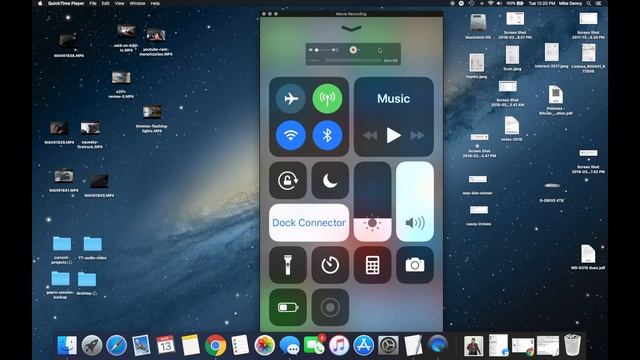Open the Timer shortcut
Image resolution: width=640 pixels, height=360 pixels.
(330, 265)
